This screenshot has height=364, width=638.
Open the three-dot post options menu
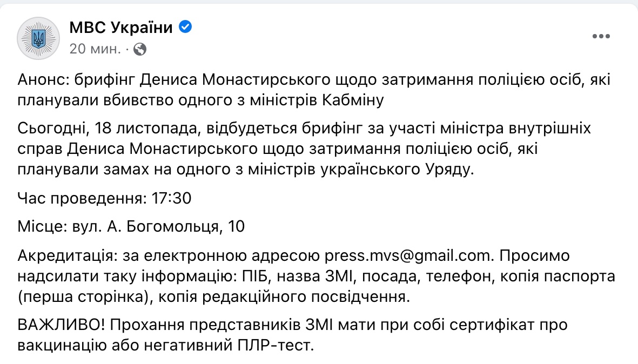601,36
